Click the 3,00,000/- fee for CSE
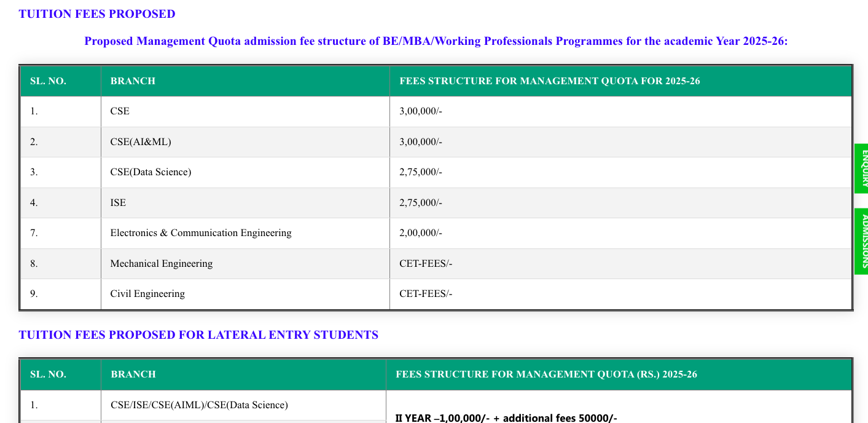Viewport: 868px width, 423px height. click(x=421, y=111)
